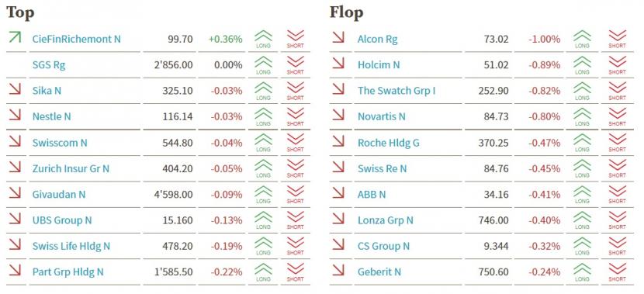Click the LONG icon for Givaudan N
644x294 pixels.
point(263,194)
